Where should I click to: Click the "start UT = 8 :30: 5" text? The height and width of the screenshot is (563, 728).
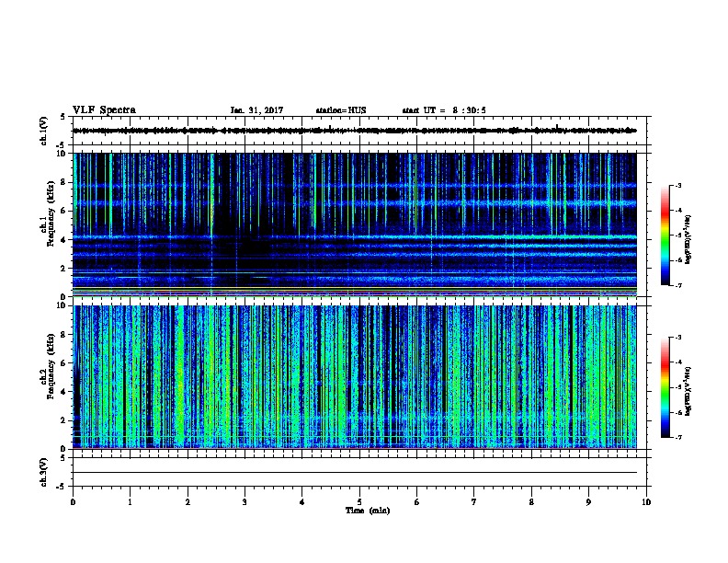444,110
